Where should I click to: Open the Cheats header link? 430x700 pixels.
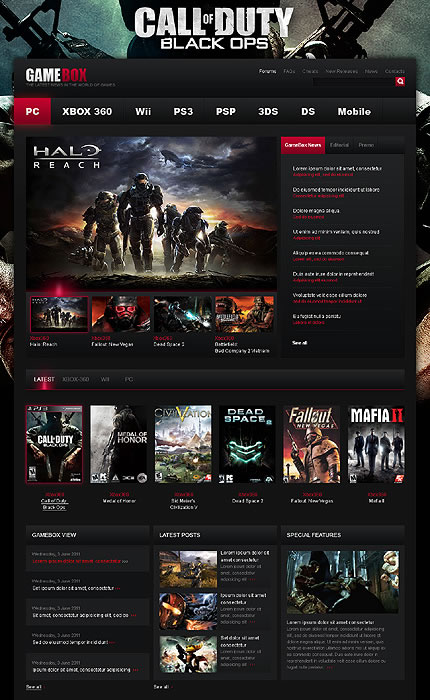coord(310,71)
